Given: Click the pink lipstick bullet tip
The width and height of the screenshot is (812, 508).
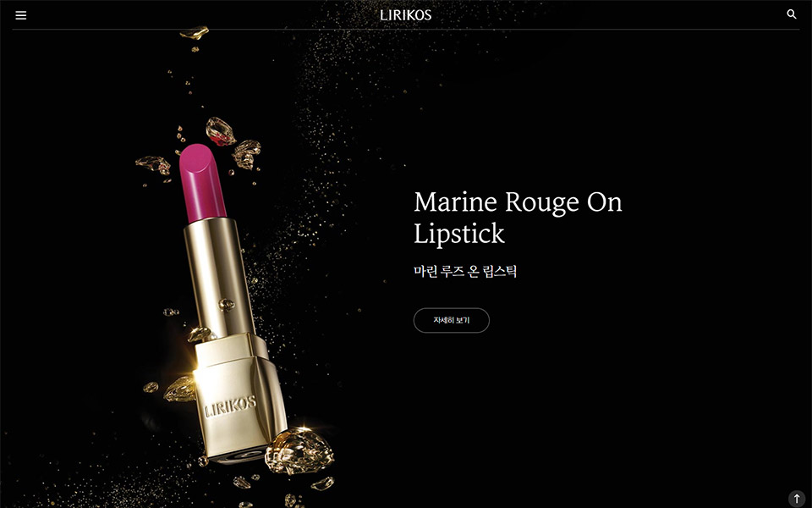Looking at the screenshot, I should pos(201,181).
